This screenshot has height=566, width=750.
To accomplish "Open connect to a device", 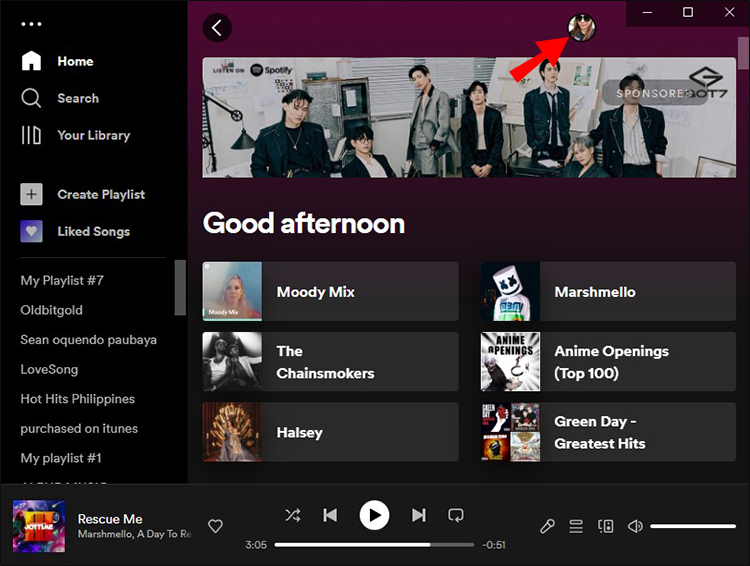I will 606,526.
